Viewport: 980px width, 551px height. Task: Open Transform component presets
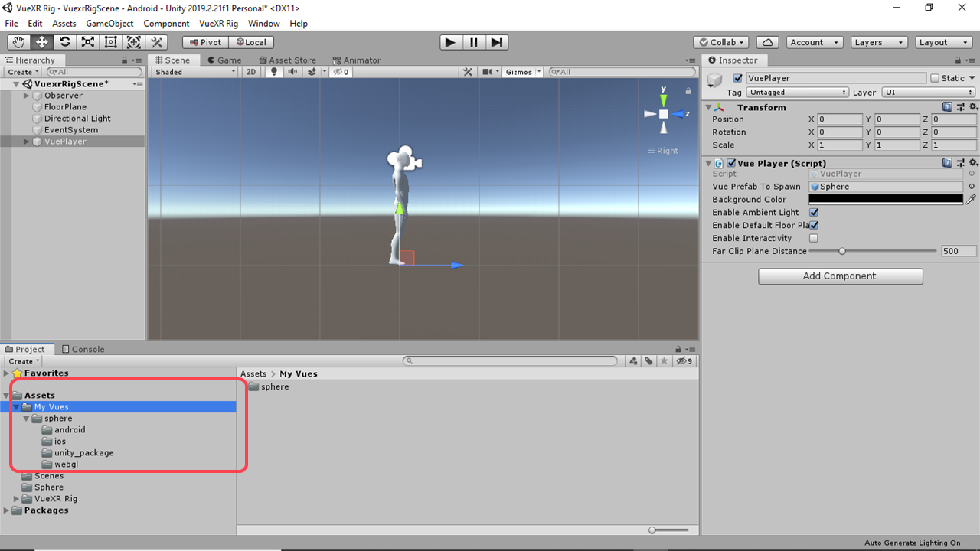pos(960,107)
